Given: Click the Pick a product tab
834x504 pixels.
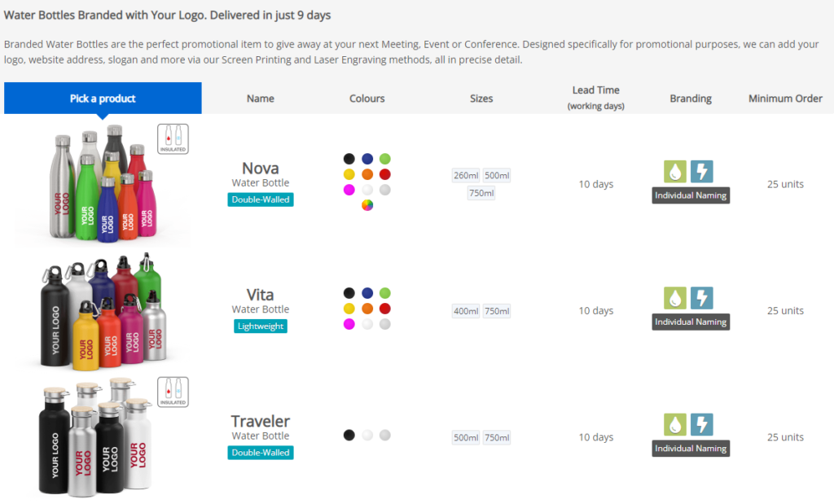Looking at the screenshot, I should tap(103, 99).
